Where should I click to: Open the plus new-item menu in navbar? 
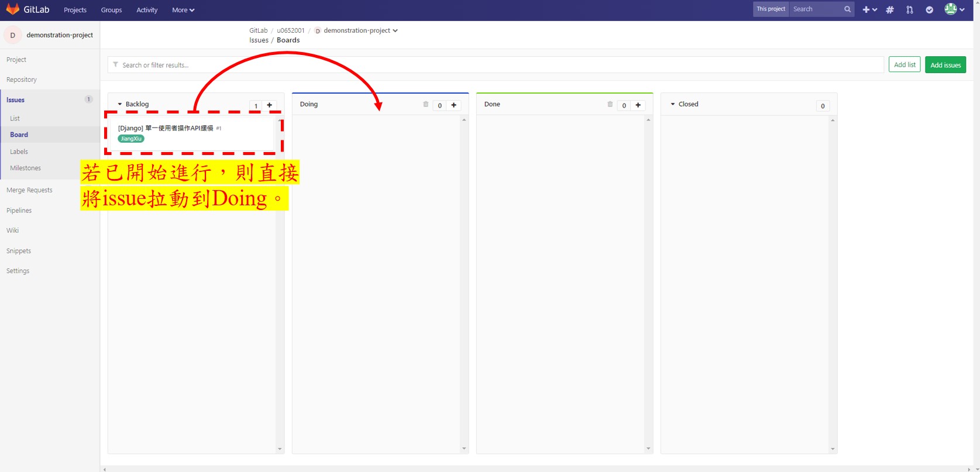[x=869, y=9]
